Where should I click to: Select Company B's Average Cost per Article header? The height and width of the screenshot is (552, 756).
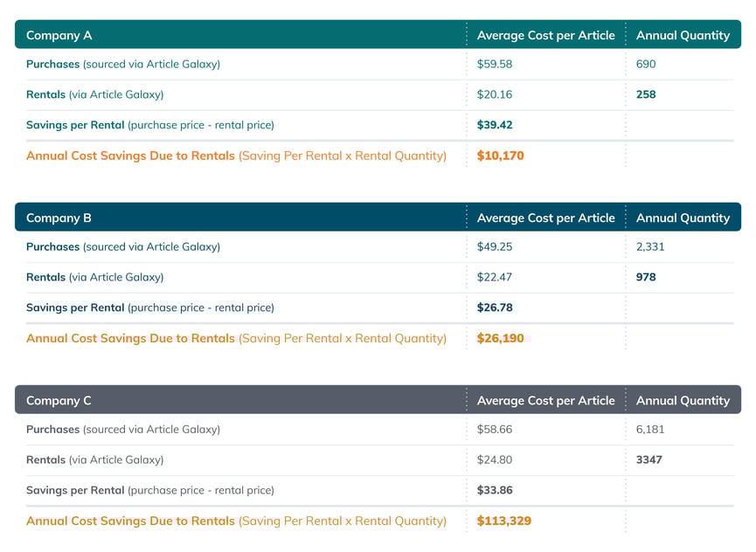coord(545,218)
